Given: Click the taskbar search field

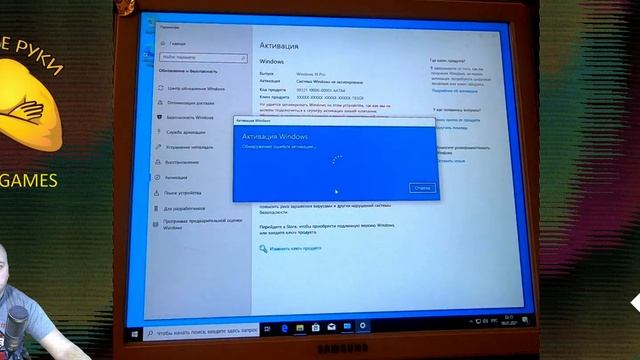Looking at the screenshot, I should pyautogui.click(x=202, y=331).
